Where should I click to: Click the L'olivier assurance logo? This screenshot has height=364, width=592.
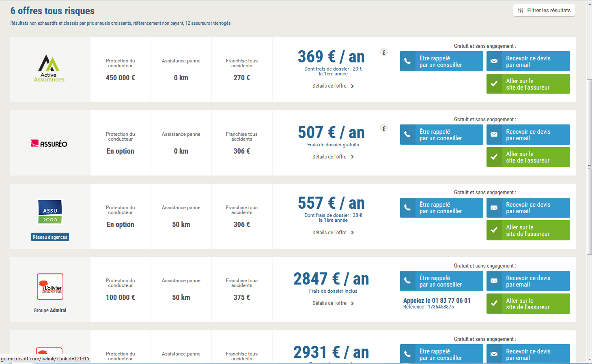(x=50, y=287)
